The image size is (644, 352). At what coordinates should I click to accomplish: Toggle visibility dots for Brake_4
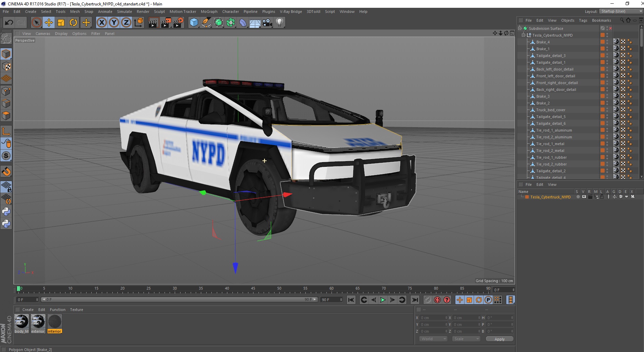pos(607,42)
